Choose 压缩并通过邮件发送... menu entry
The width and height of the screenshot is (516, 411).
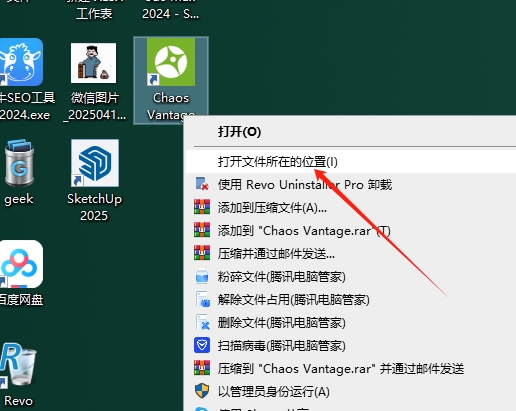coord(350,254)
